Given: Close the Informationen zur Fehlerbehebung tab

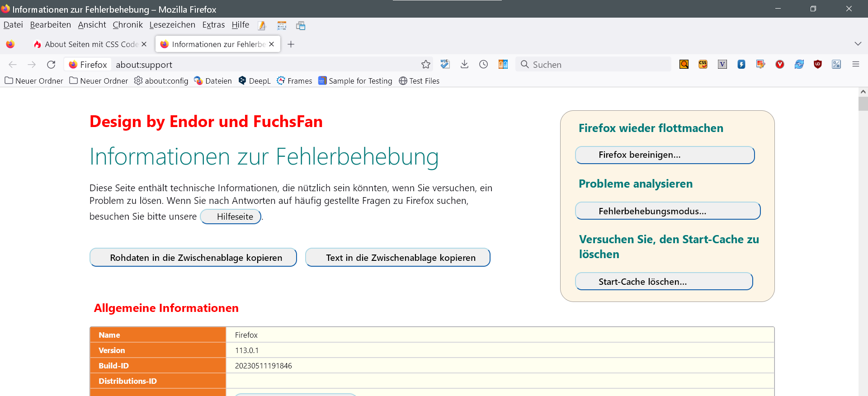Looking at the screenshot, I should point(272,44).
